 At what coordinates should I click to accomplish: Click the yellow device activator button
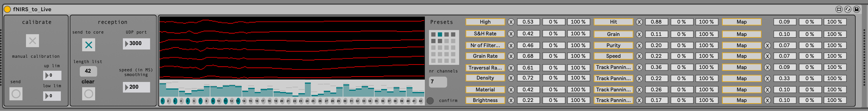(7, 9)
